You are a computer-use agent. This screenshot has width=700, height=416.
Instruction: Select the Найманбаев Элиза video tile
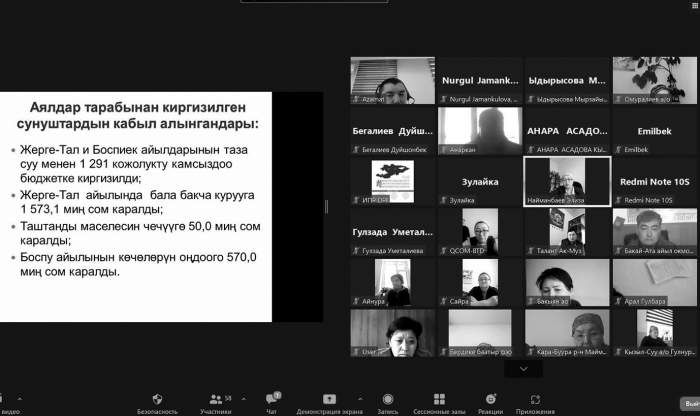(x=567, y=182)
